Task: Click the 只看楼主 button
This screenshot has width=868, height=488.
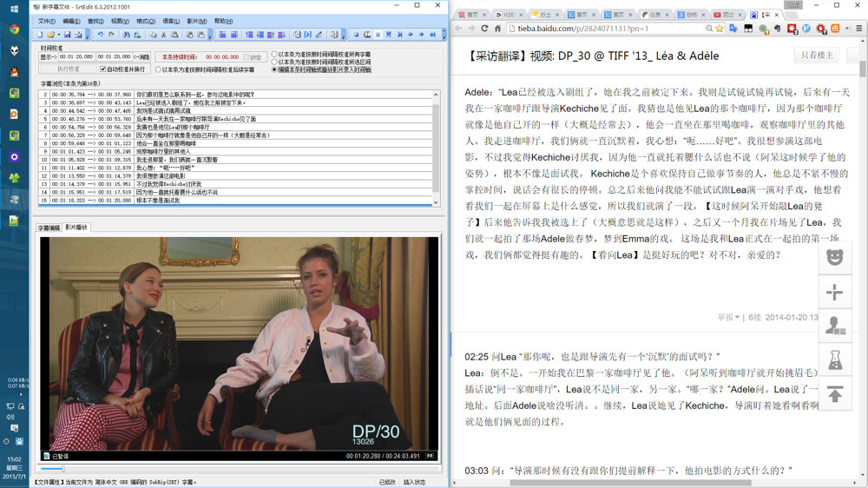Action: click(819, 56)
